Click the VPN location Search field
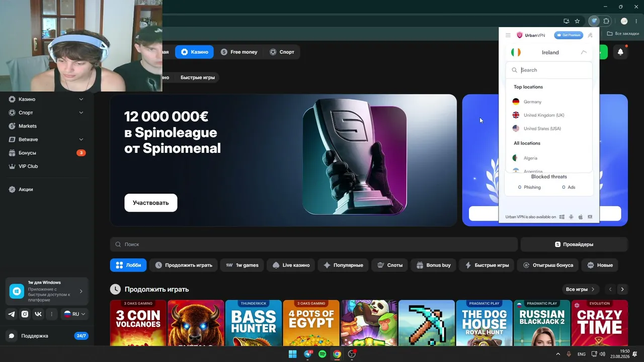The height and width of the screenshot is (362, 644). pyautogui.click(x=549, y=70)
